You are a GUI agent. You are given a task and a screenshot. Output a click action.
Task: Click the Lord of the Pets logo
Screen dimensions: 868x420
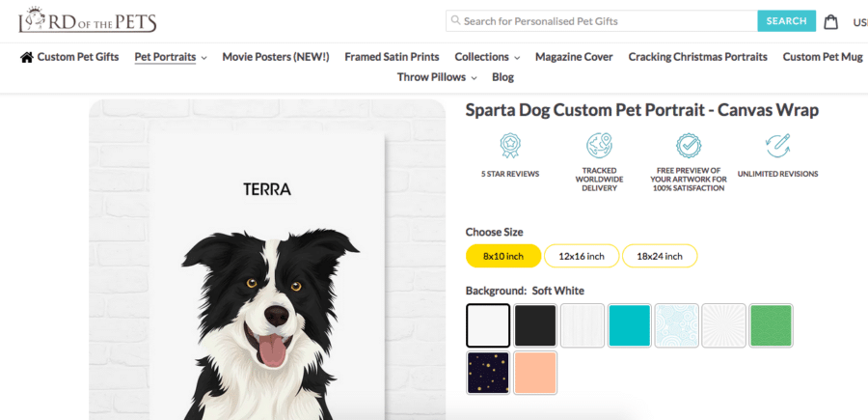click(87, 20)
